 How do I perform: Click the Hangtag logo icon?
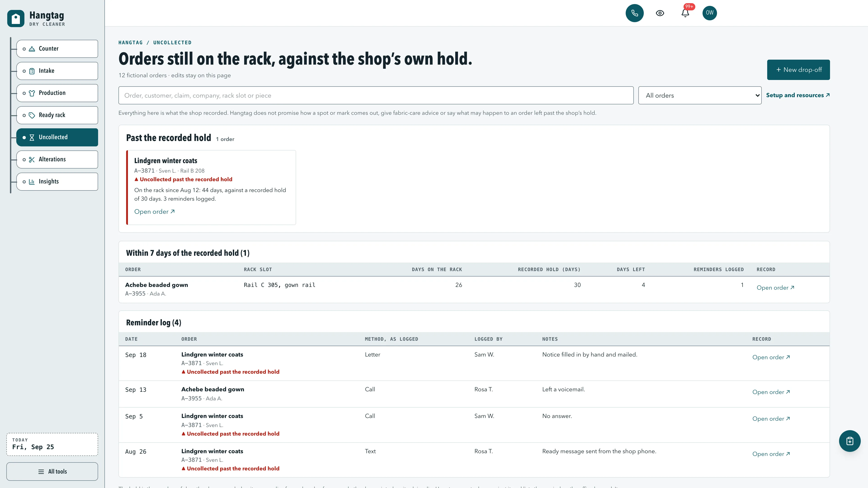(x=16, y=19)
